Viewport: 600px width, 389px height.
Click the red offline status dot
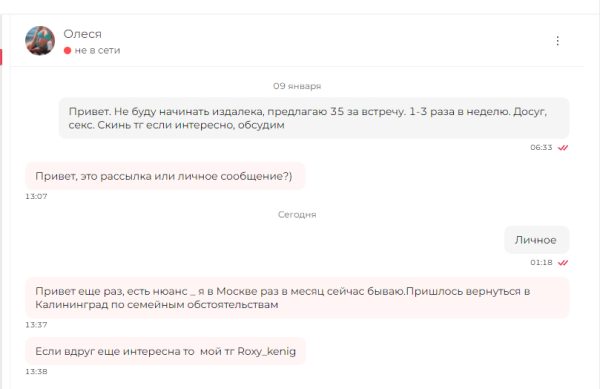(67, 50)
